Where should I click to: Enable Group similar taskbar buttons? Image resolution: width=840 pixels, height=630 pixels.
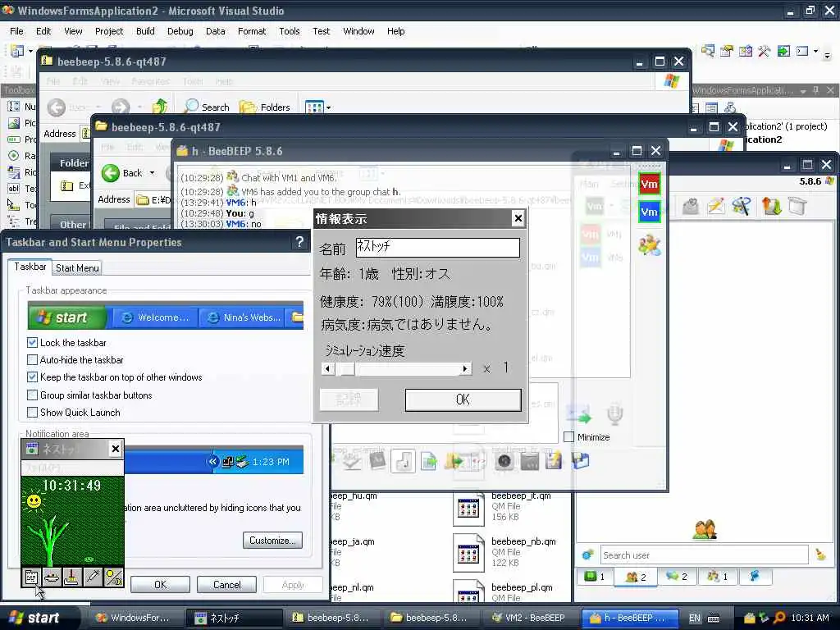click(x=32, y=395)
